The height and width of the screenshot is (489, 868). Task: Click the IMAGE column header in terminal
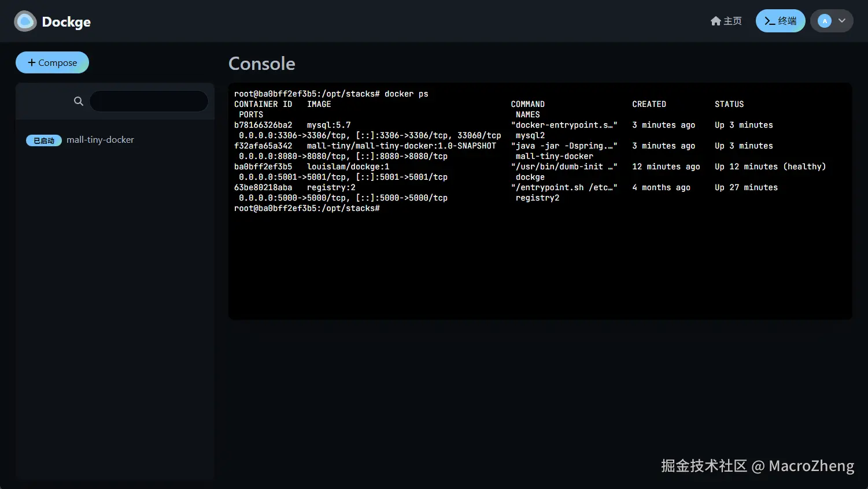[x=319, y=104]
